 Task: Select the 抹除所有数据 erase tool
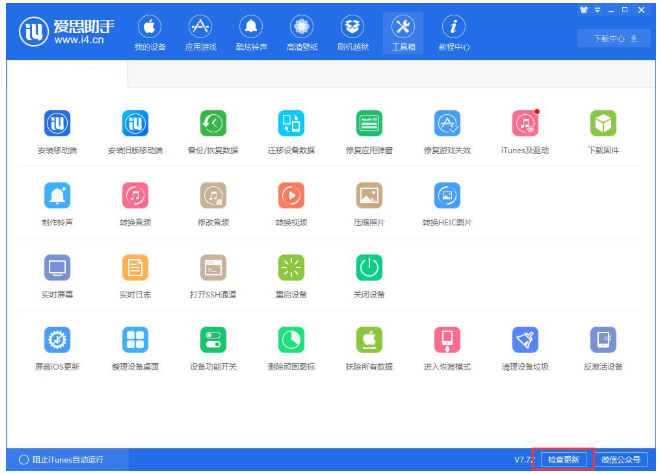pos(369,348)
